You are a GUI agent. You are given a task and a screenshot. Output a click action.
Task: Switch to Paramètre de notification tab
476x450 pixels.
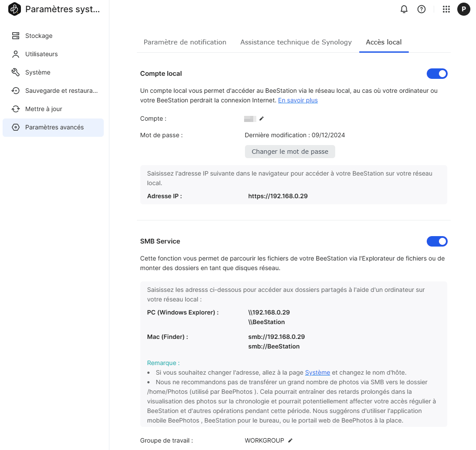coord(185,42)
